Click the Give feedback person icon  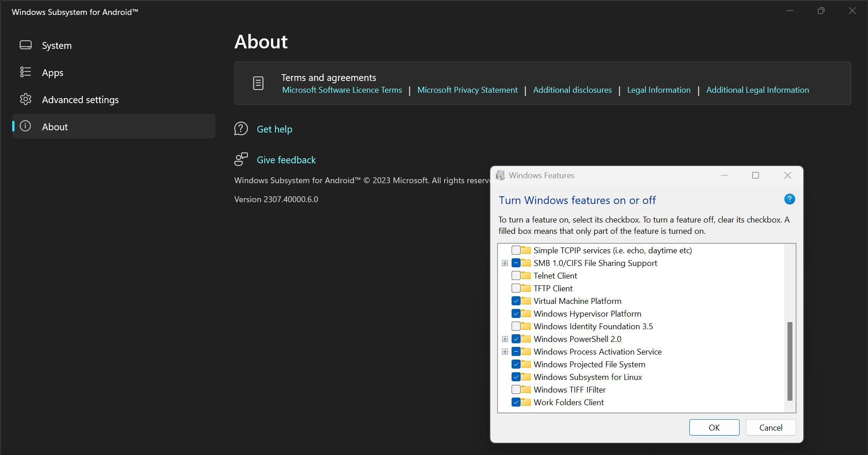tap(241, 159)
